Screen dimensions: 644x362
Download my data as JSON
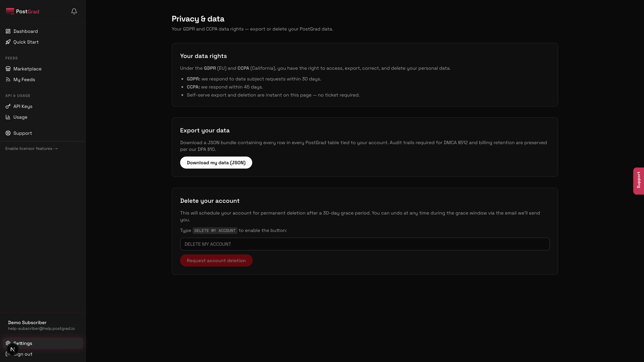point(216,163)
